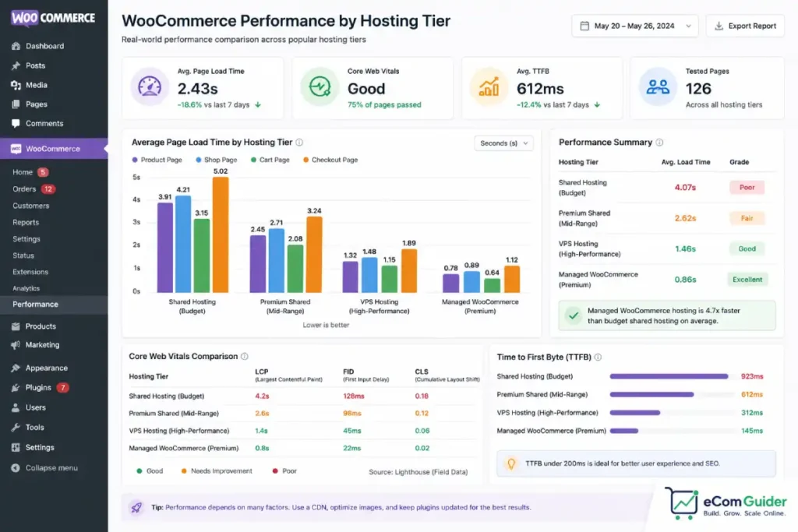The width and height of the screenshot is (798, 532).
Task: Click info icon next to Performance Summary
Action: 659,143
